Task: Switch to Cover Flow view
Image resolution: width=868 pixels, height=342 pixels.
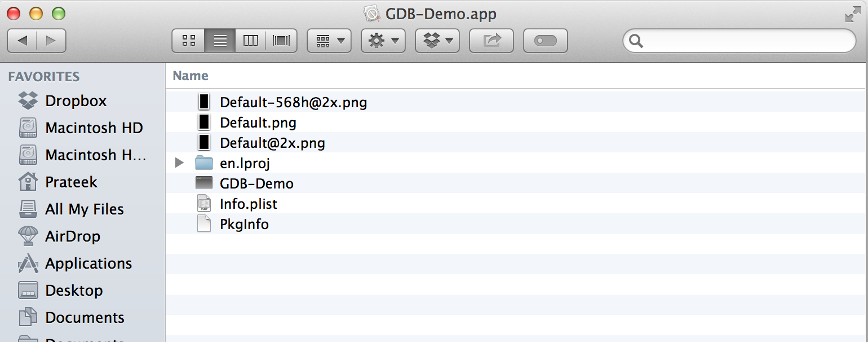Action: (281, 41)
